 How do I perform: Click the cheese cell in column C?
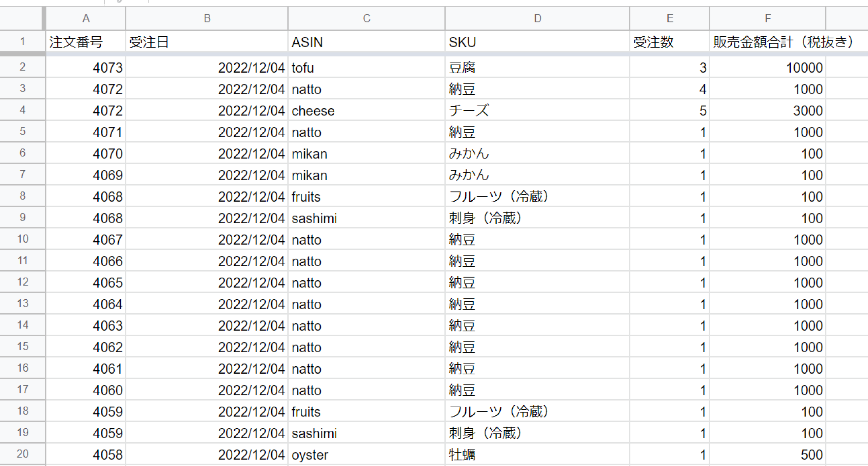[x=366, y=111]
